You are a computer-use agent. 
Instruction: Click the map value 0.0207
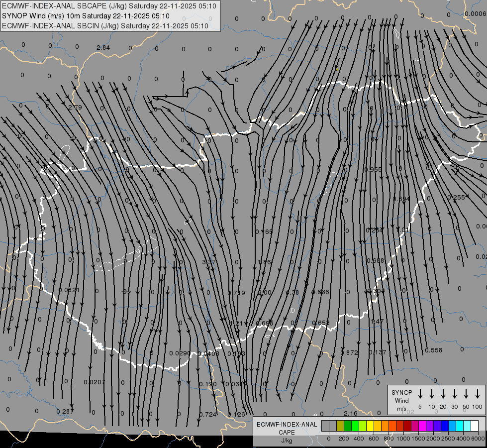click(94, 382)
